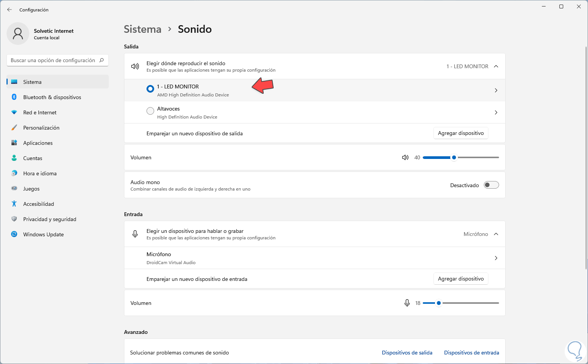The height and width of the screenshot is (364, 588).
Task: Open Dispositivos de entrada troubleshooter link
Action: point(471,353)
